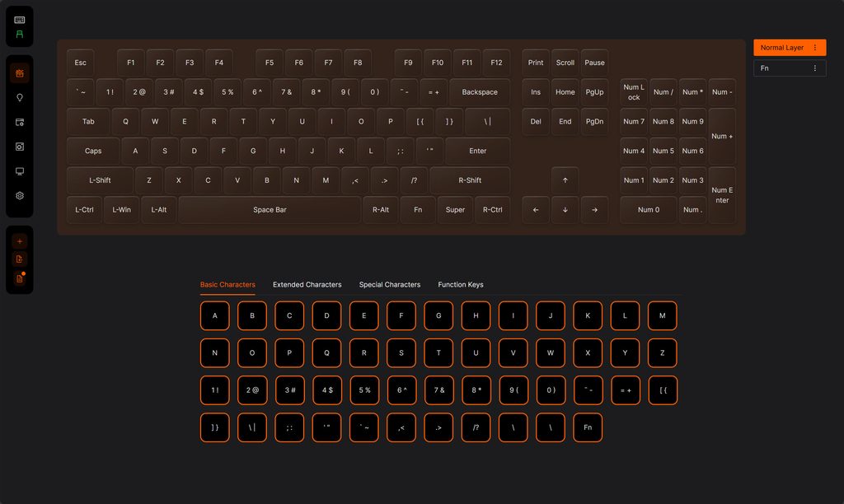Open the lighting settings lightbulb icon

pos(20,98)
